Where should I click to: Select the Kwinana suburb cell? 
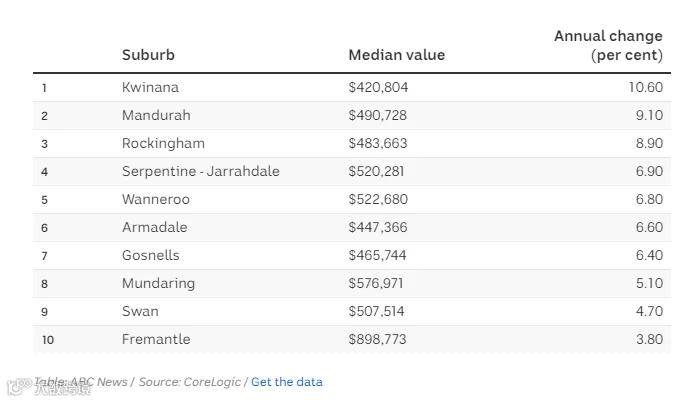click(150, 87)
